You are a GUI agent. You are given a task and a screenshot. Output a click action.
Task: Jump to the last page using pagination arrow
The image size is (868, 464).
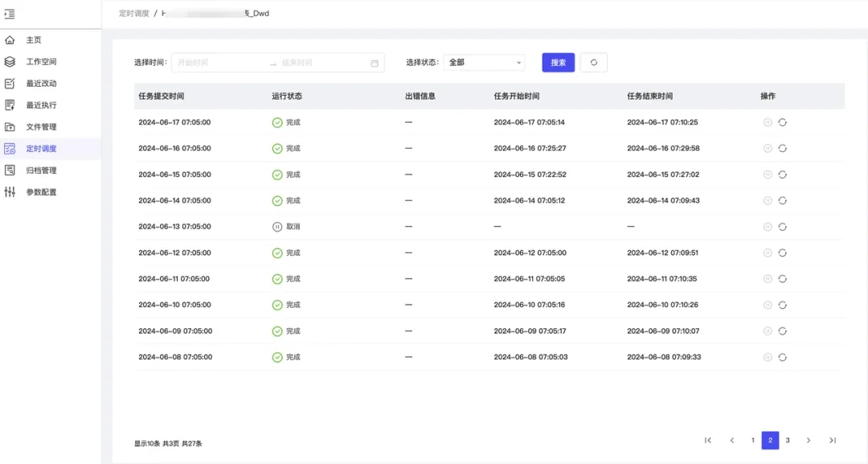tap(833, 441)
